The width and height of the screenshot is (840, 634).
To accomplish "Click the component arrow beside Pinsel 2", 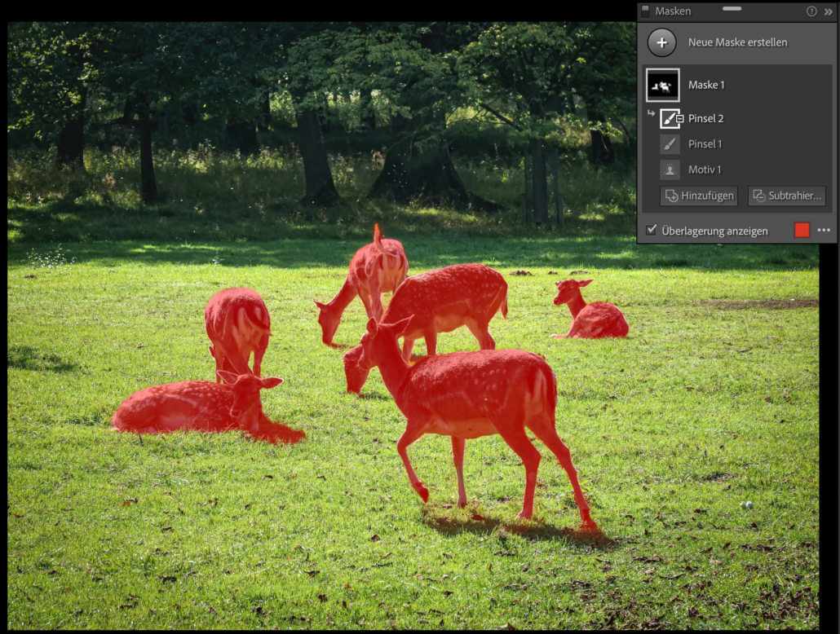I will click(652, 113).
